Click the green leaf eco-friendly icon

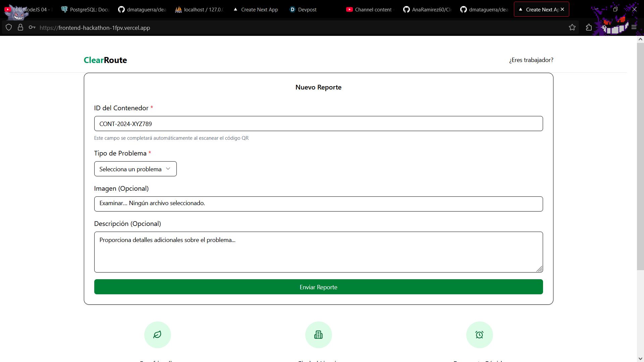click(x=157, y=335)
